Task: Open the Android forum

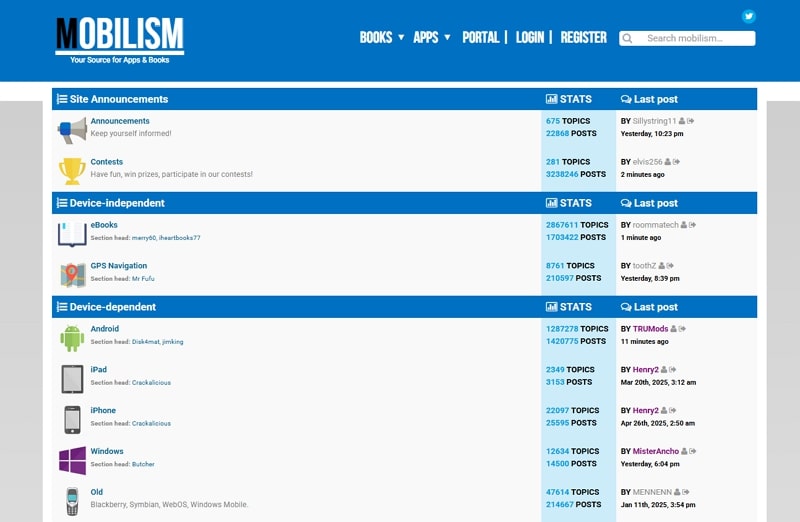Action: (x=105, y=329)
